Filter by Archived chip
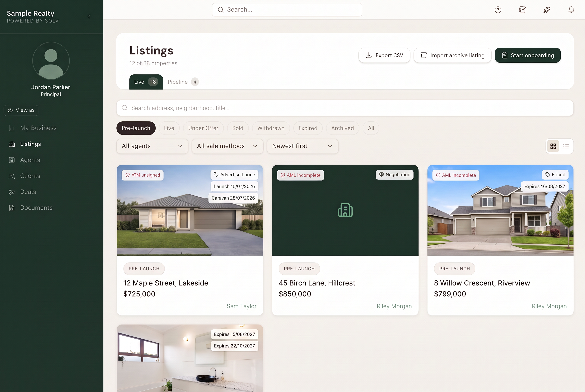This screenshot has height=392, width=585. tap(342, 128)
